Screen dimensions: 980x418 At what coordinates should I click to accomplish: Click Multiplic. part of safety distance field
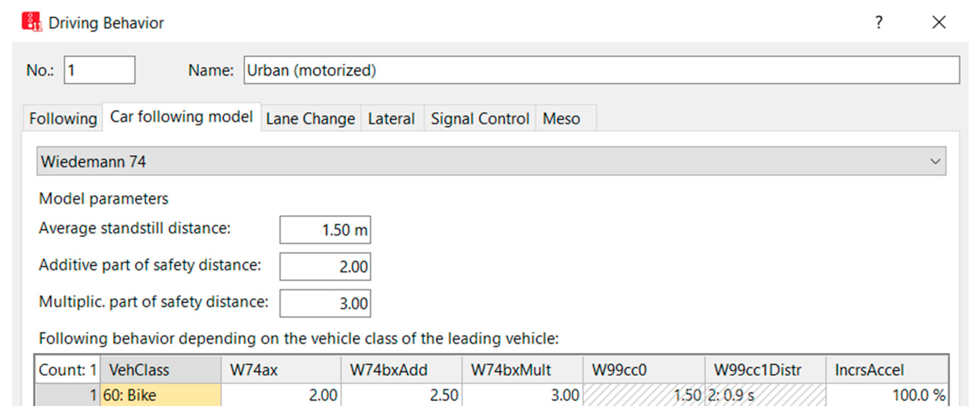coord(325,304)
